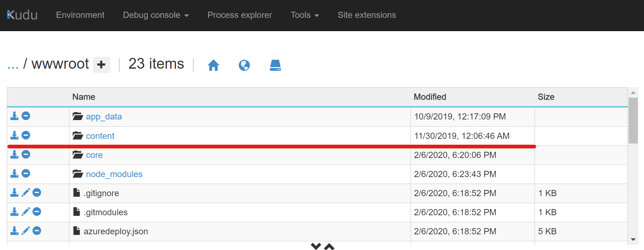This screenshot has width=644, height=250.
Task: Click the up chevron panel toggle
Action: (329, 246)
